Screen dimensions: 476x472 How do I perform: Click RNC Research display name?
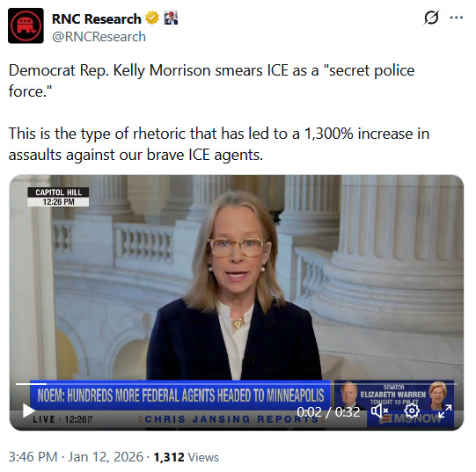tap(97, 18)
